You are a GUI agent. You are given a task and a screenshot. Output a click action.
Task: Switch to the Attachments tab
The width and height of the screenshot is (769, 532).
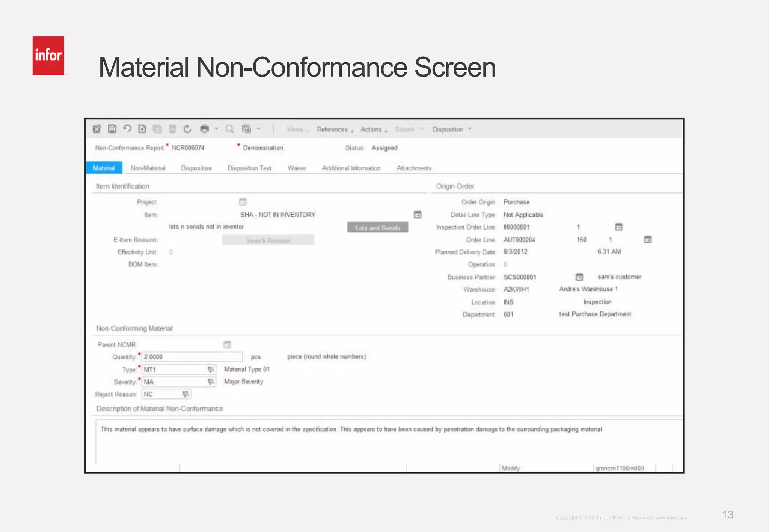pos(414,168)
